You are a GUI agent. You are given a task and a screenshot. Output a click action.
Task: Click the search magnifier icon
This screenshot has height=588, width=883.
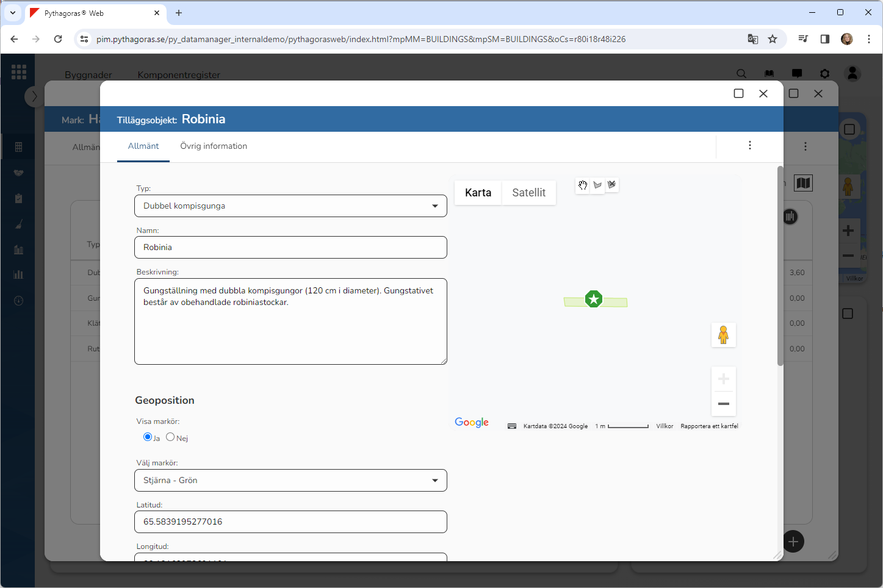(741, 74)
